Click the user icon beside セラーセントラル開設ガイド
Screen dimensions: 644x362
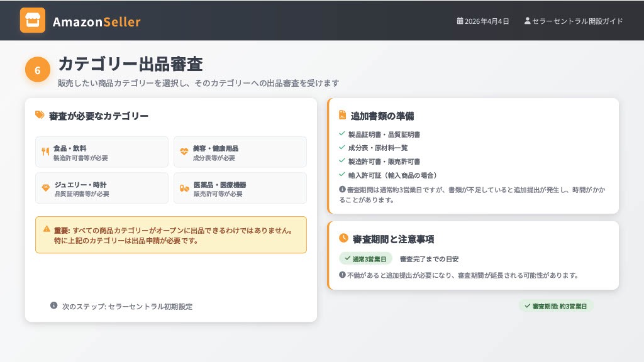[527, 21]
